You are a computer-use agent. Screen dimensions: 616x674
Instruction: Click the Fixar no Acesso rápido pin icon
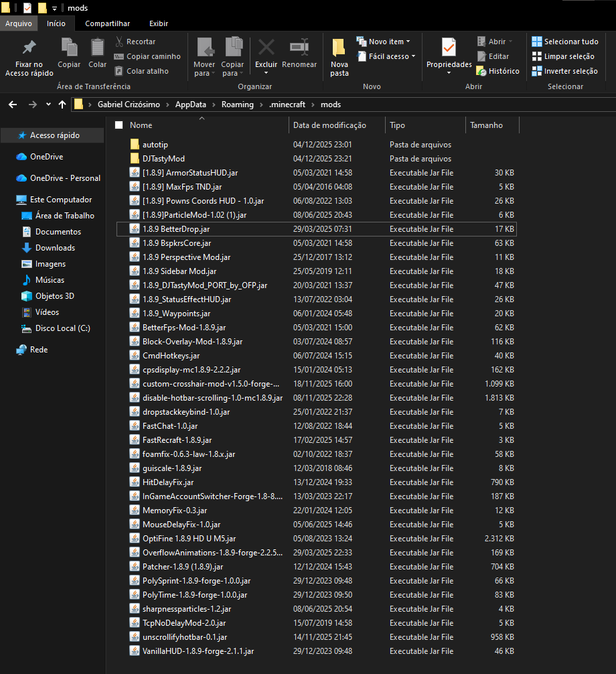coord(29,48)
